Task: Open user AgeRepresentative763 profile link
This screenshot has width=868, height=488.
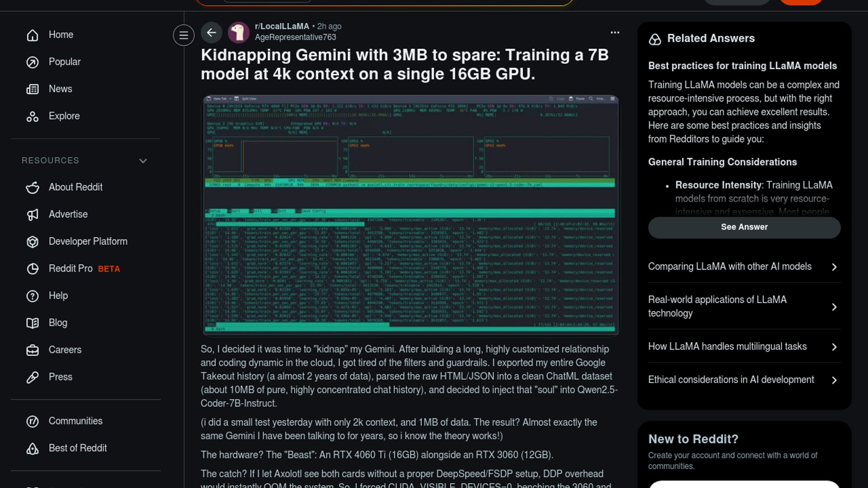Action: tap(295, 38)
